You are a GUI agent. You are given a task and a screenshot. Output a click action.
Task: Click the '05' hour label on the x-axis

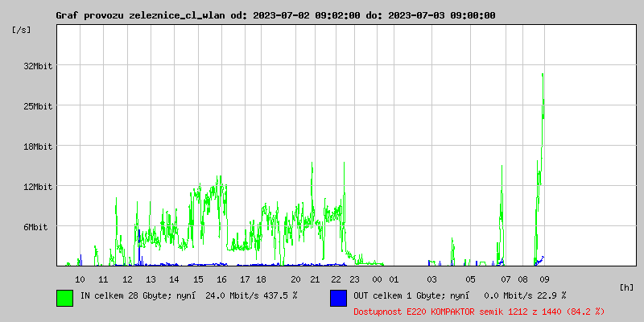(470, 279)
